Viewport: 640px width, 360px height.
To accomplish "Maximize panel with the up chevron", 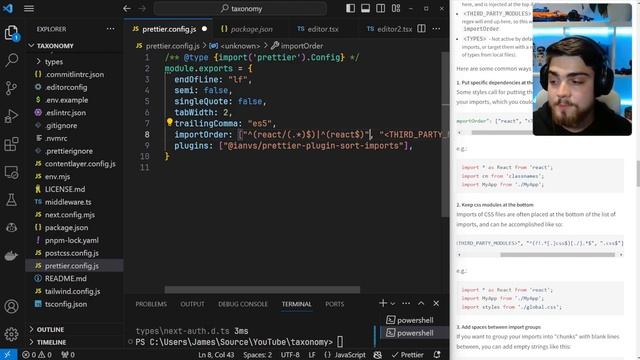I will tap(421, 303).
